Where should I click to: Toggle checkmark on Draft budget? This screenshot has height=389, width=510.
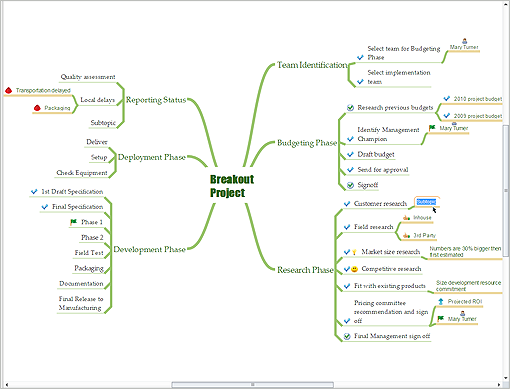(x=350, y=154)
